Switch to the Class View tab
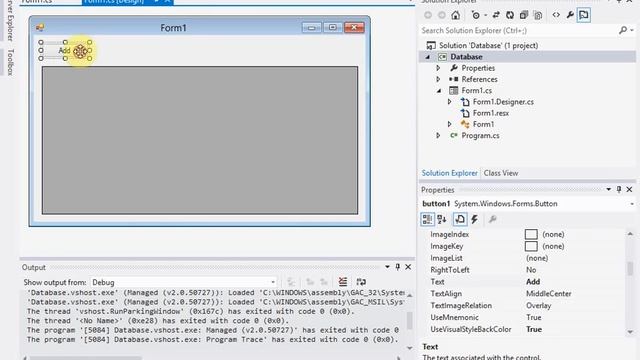Image resolution: width=640 pixels, height=360 pixels. [x=501, y=173]
